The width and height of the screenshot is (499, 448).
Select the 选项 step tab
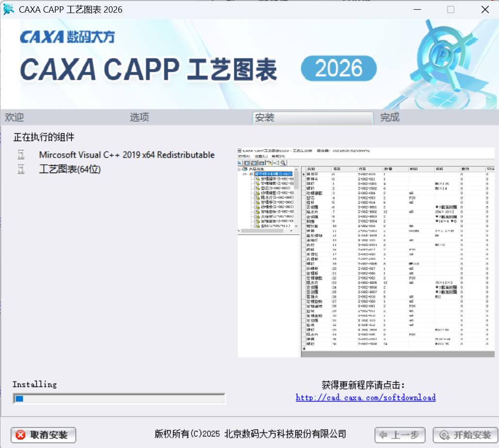point(139,117)
